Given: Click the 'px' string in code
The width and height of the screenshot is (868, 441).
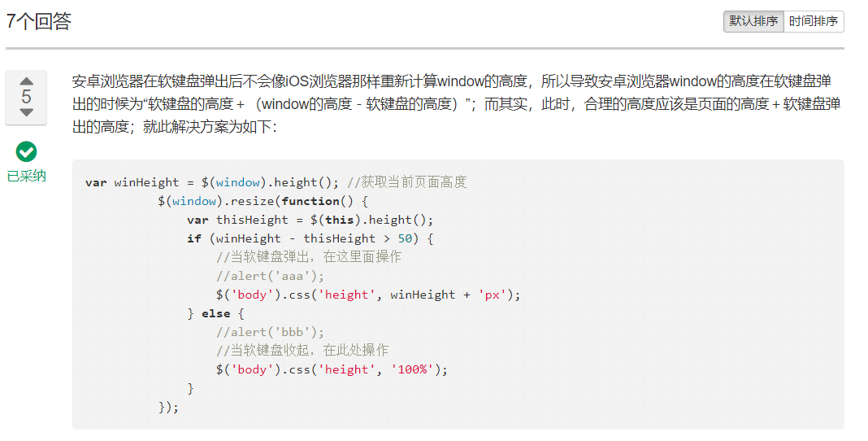Looking at the screenshot, I should tap(493, 295).
